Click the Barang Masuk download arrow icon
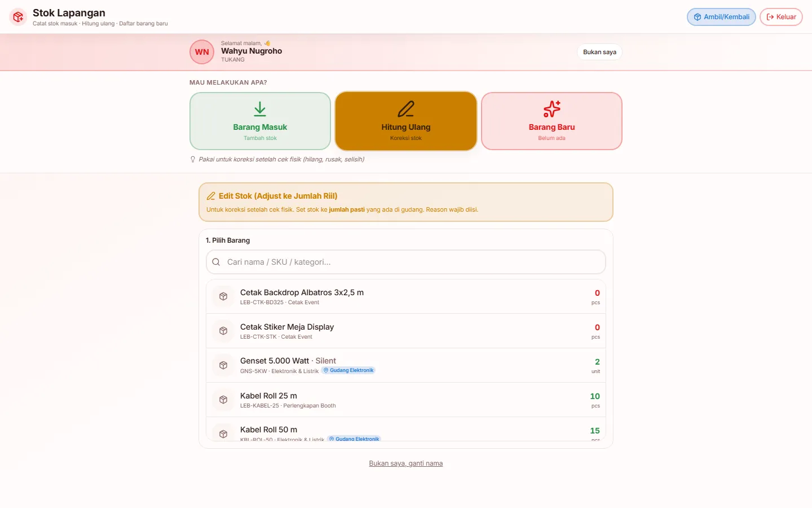 [x=260, y=109]
